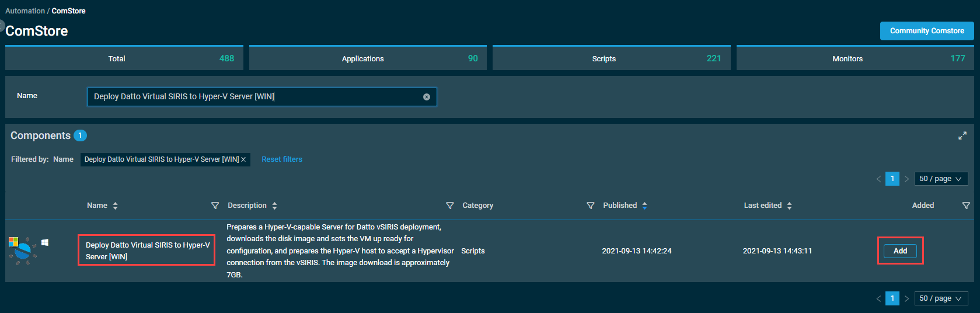Click the ComStore breadcrumb item

[x=69, y=11]
